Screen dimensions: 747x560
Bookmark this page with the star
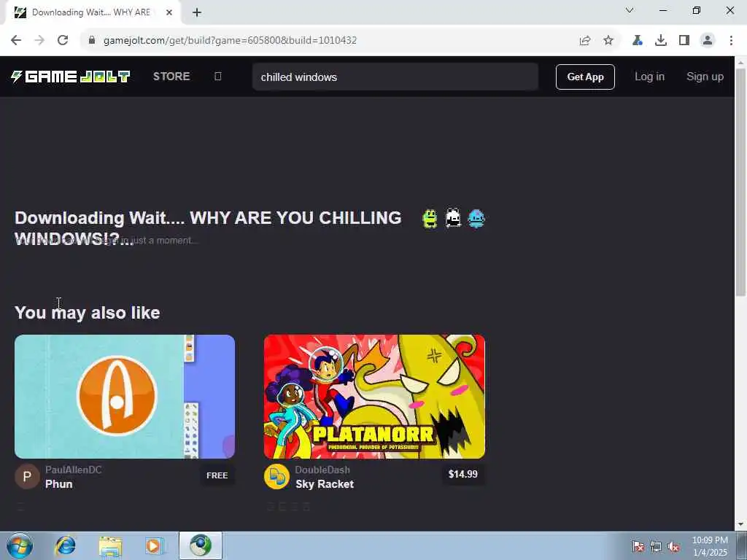(x=608, y=41)
